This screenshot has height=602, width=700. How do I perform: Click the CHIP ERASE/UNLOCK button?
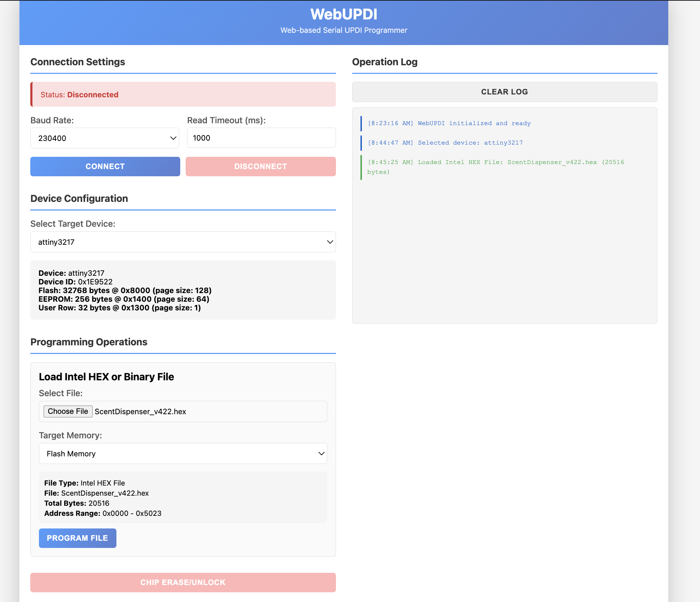click(183, 583)
